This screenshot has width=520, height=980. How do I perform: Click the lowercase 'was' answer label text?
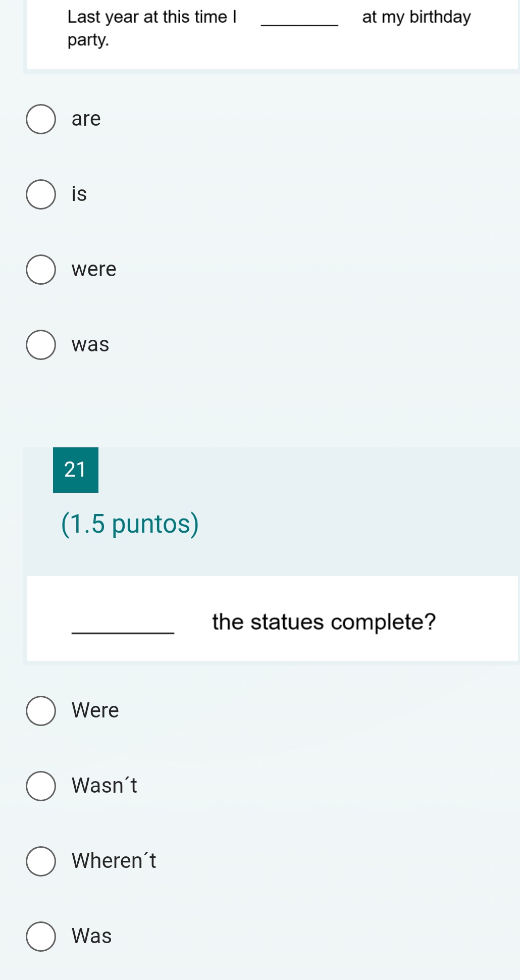pyautogui.click(x=90, y=344)
